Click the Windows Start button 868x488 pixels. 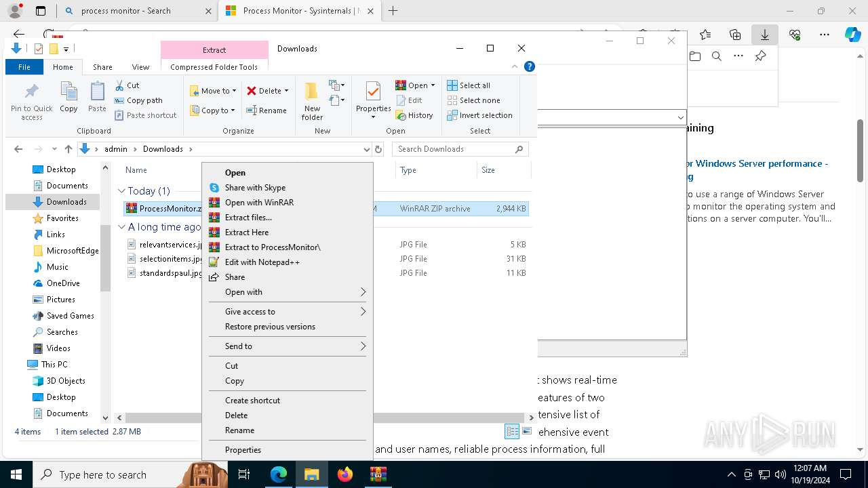point(16,474)
